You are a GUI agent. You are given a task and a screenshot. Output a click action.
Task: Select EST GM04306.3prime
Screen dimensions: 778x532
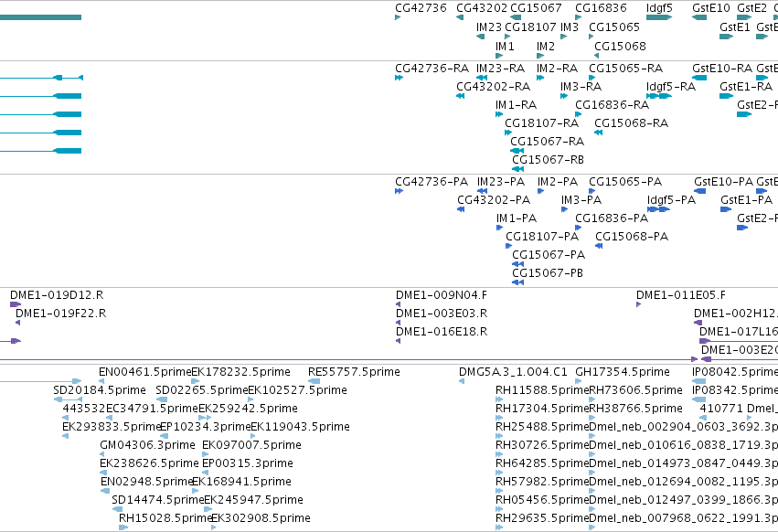(x=147, y=446)
